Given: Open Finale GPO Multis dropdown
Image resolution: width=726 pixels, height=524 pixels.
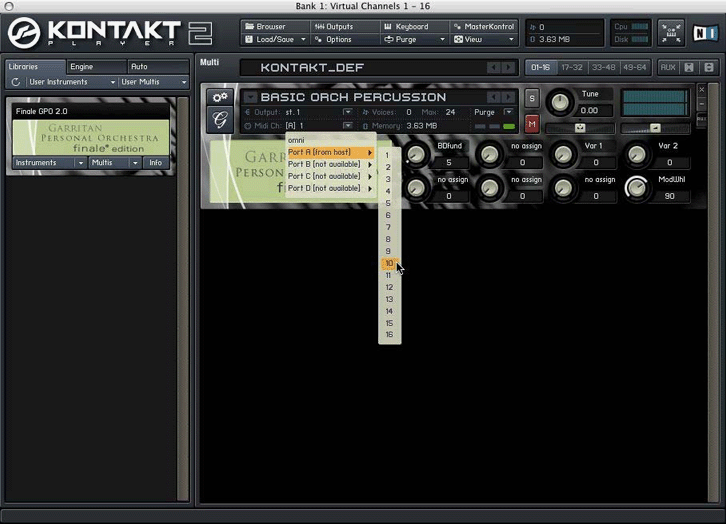Looking at the screenshot, I should (115, 163).
